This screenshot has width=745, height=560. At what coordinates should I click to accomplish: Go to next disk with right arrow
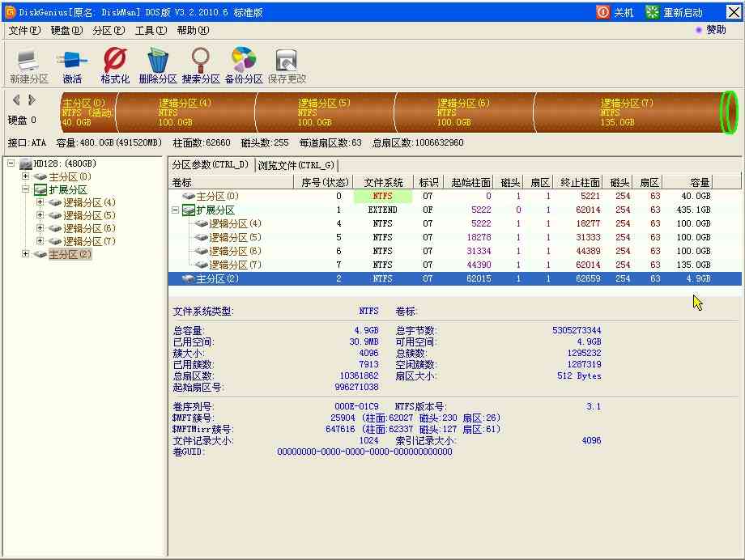32,100
